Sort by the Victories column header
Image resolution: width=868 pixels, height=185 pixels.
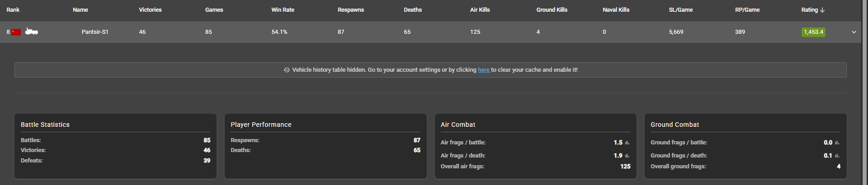coord(150,10)
